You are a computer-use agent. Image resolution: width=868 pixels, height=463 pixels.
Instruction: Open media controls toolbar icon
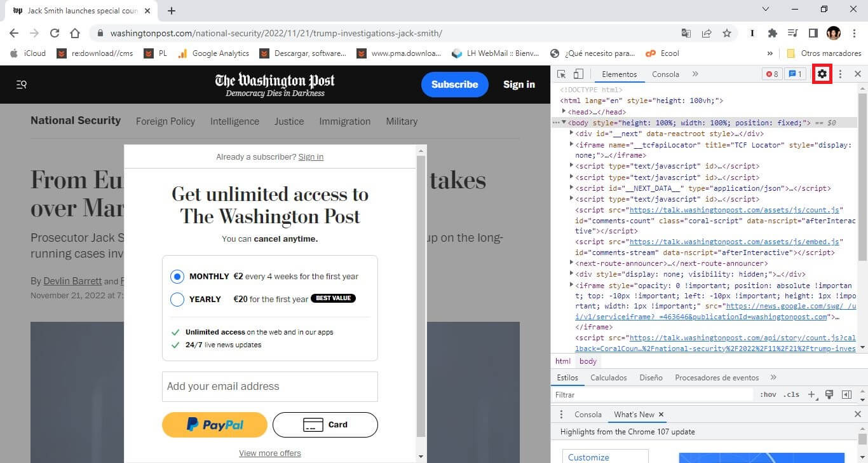coord(792,33)
